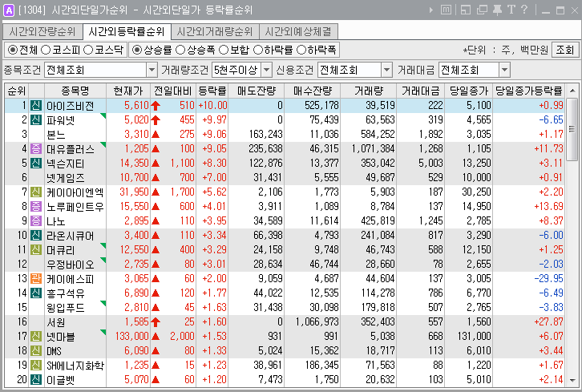
Task: Switch to 시간외잔량순위 tab
Action: 42,31
